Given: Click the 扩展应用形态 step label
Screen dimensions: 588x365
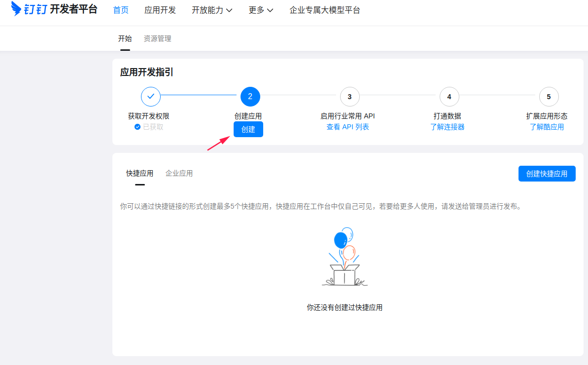Looking at the screenshot, I should (x=547, y=116).
